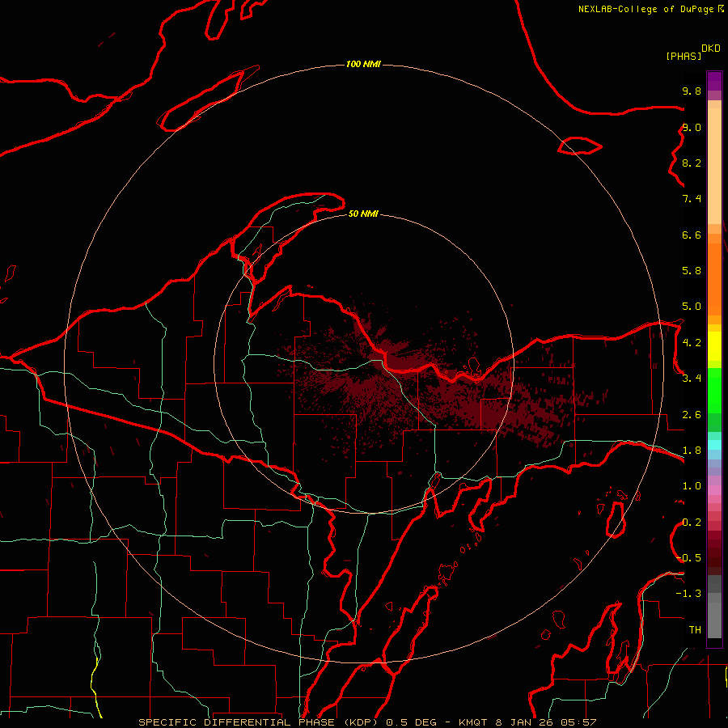Click the 4.2 value on the color scale

coord(692,343)
